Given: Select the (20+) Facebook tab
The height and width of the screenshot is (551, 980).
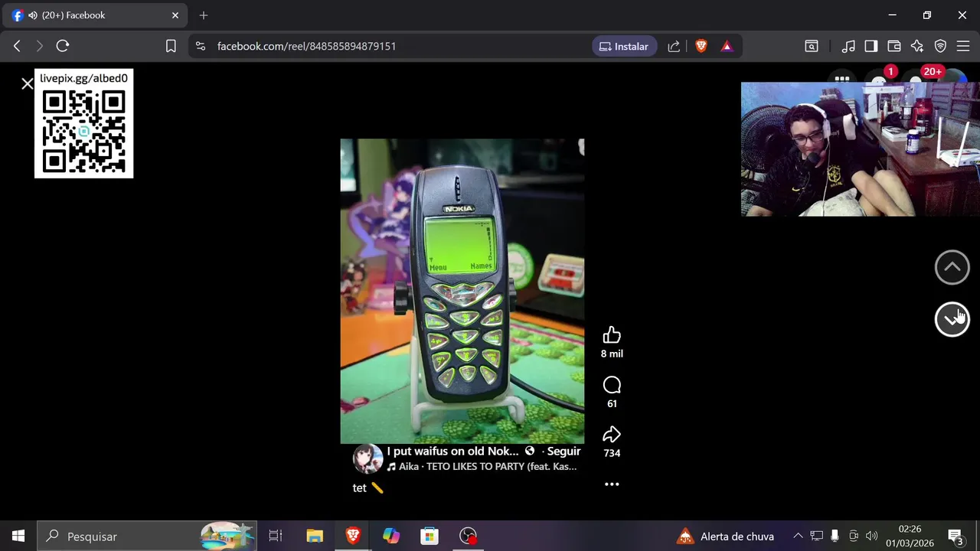Looking at the screenshot, I should 96,15.
